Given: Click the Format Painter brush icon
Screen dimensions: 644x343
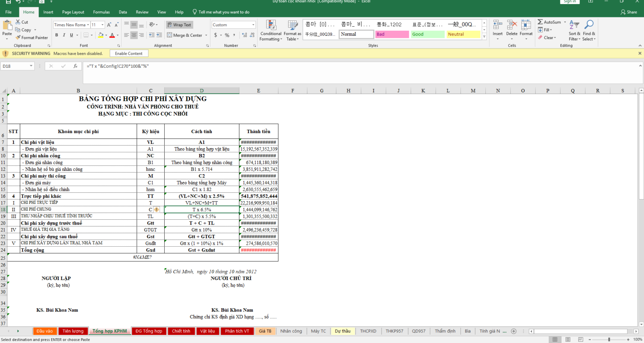Looking at the screenshot, I should pos(18,37).
